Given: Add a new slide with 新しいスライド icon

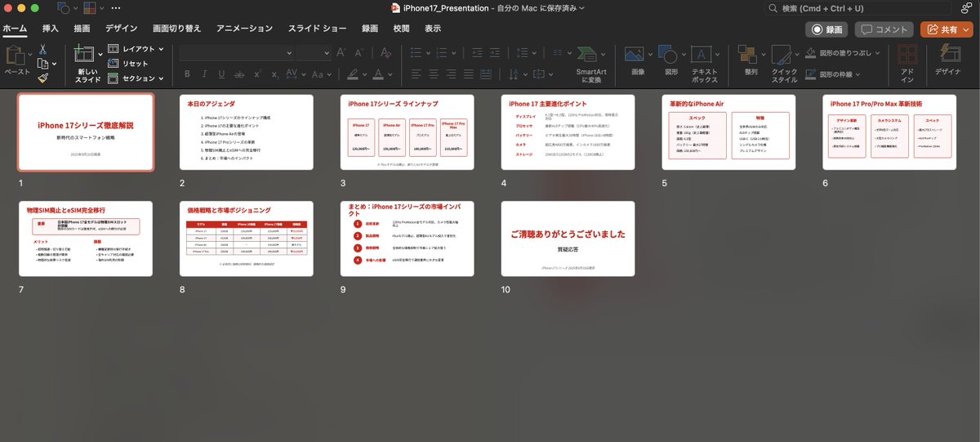Looking at the screenshot, I should point(84,55).
